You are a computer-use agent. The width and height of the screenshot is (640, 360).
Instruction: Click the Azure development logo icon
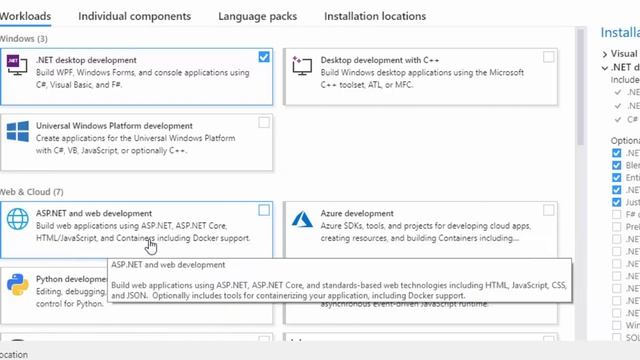pyautogui.click(x=302, y=219)
